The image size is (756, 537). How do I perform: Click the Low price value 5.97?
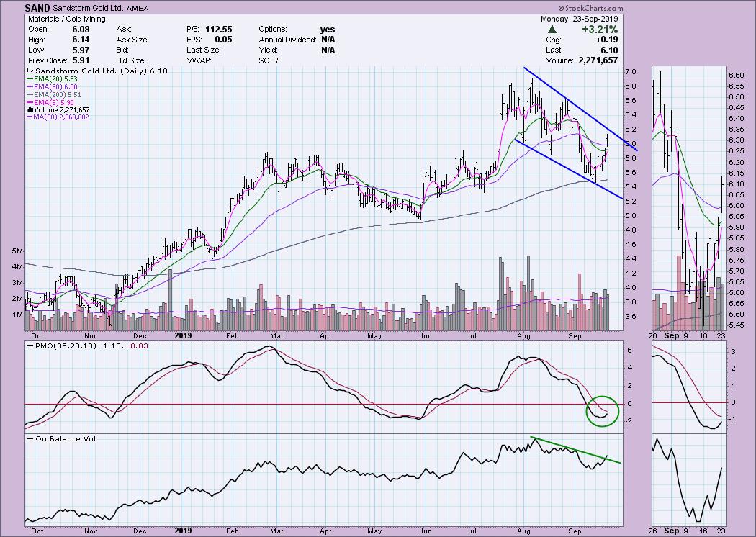coord(80,50)
